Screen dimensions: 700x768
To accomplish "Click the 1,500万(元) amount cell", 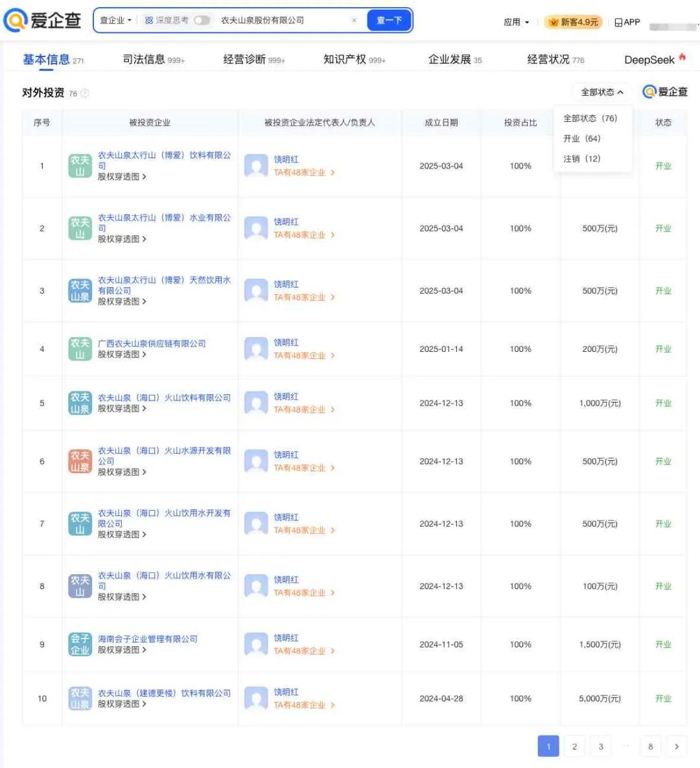I will coord(600,645).
